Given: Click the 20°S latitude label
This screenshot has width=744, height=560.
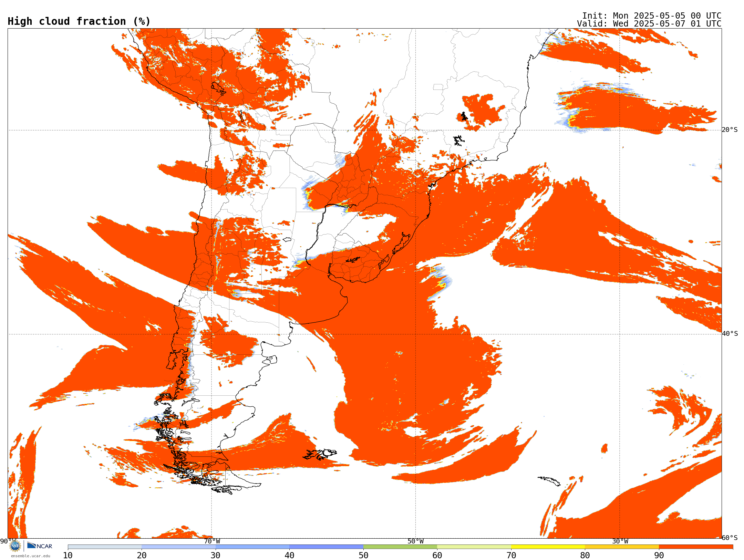Looking at the screenshot, I should [x=730, y=130].
